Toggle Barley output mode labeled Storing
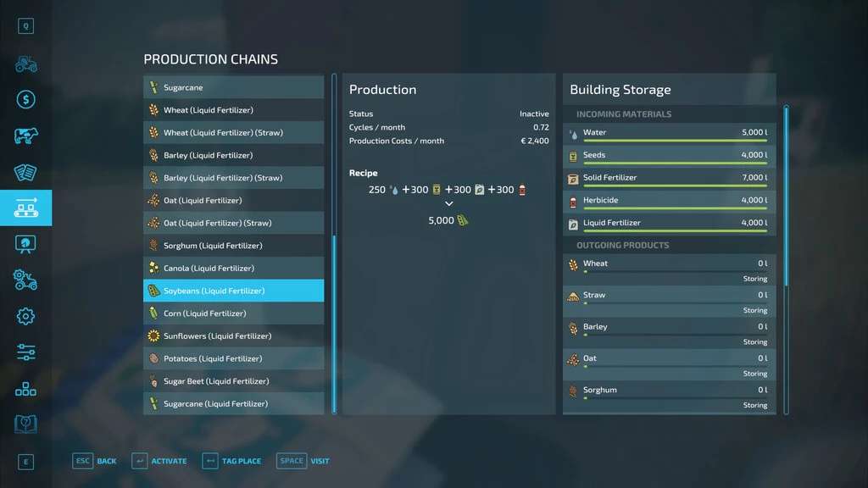The height and width of the screenshot is (488, 868). 754,342
